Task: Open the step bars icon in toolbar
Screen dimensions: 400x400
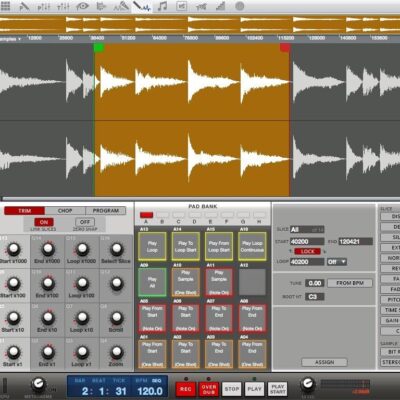Action: [x=220, y=6]
